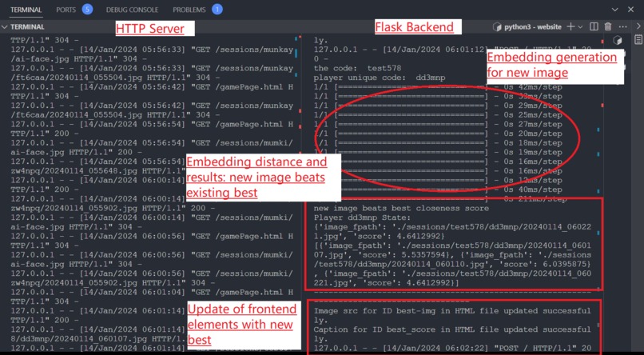Select the terminal cube icon in the side list
Image resolution: width=644 pixels, height=355 pixels.
pyautogui.click(x=617, y=40)
